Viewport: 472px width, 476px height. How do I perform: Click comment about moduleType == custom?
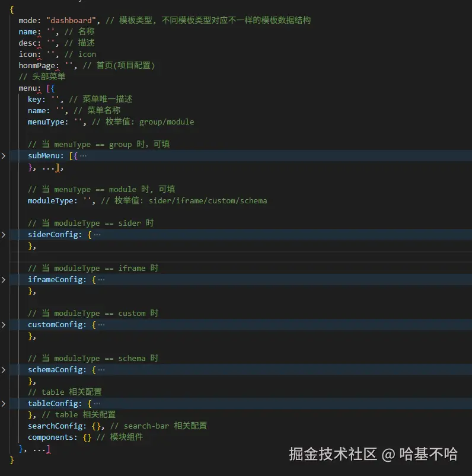(x=93, y=314)
